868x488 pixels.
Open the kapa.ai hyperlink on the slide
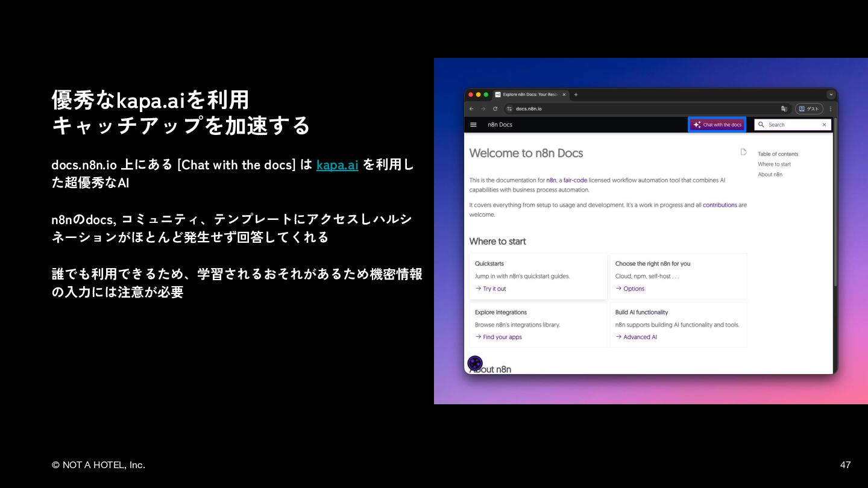(x=337, y=164)
